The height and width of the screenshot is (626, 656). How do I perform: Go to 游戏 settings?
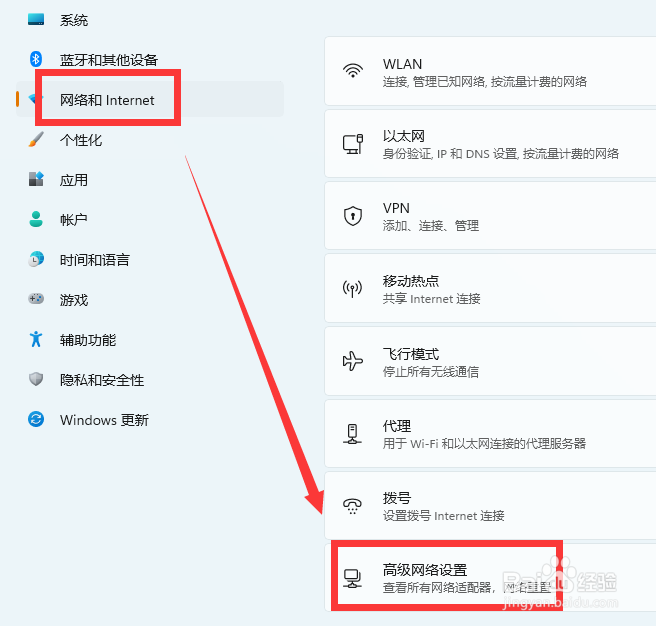150,299
